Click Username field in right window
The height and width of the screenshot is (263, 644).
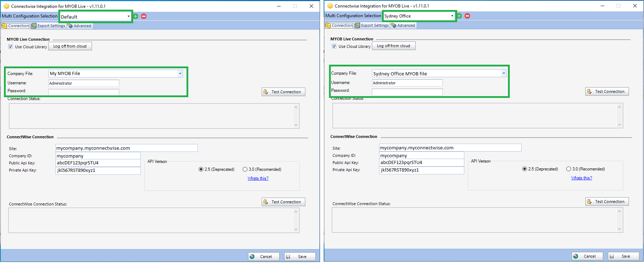pyautogui.click(x=407, y=83)
